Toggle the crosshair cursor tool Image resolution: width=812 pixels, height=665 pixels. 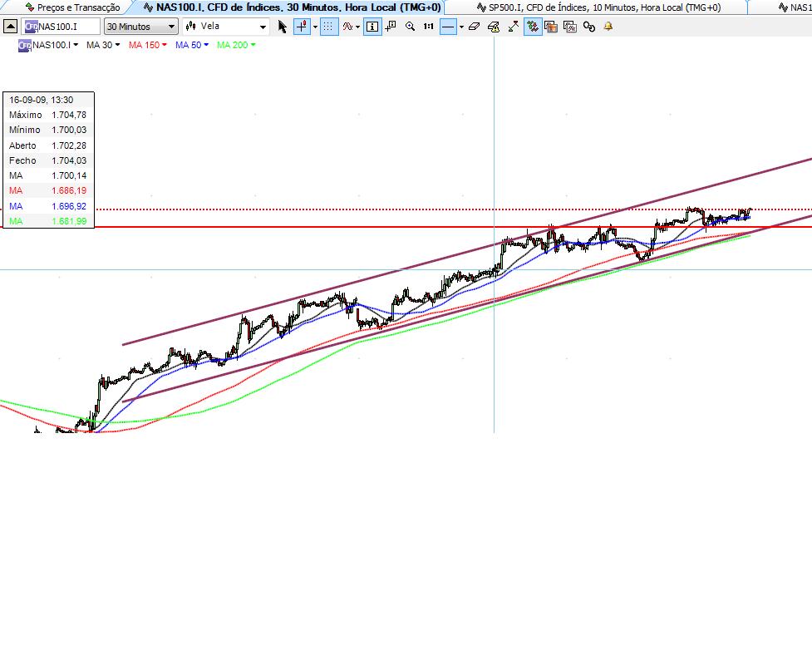point(302,27)
